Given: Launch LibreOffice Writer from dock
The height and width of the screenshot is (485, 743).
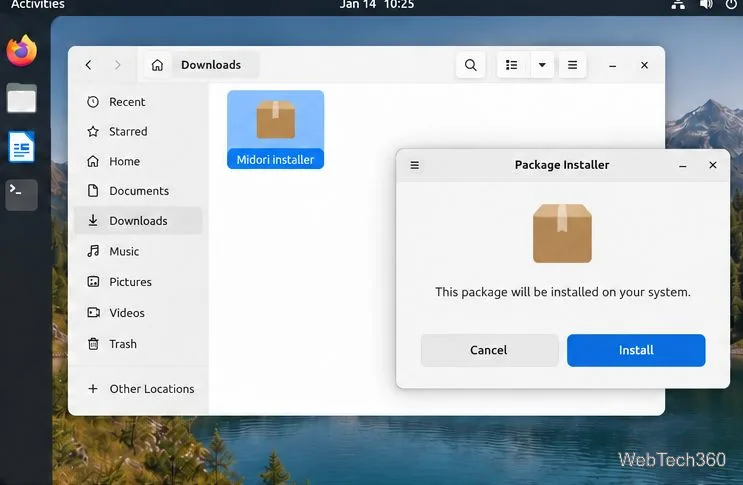Looking at the screenshot, I should 21,147.
